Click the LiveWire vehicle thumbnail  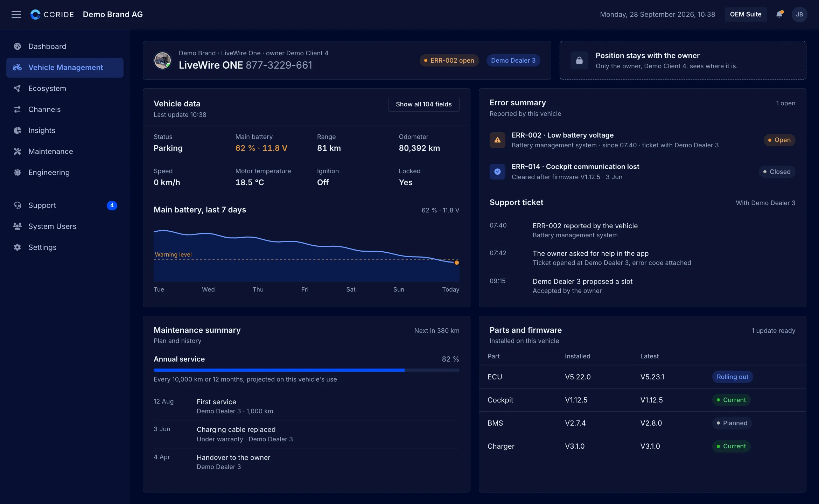coord(163,61)
